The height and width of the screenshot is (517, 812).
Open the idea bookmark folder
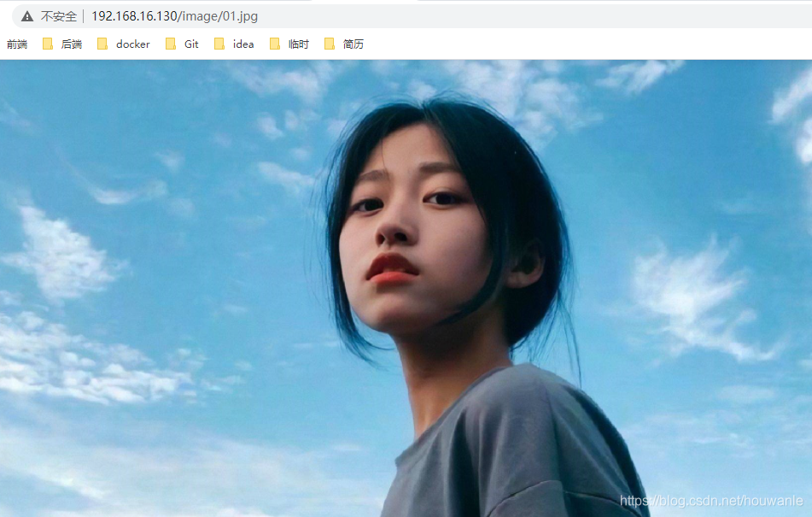click(235, 44)
